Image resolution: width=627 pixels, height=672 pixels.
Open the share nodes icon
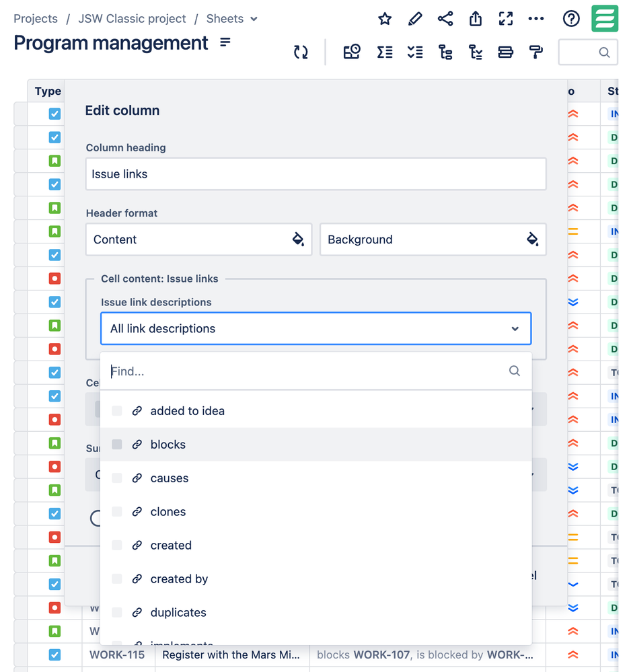[445, 19]
